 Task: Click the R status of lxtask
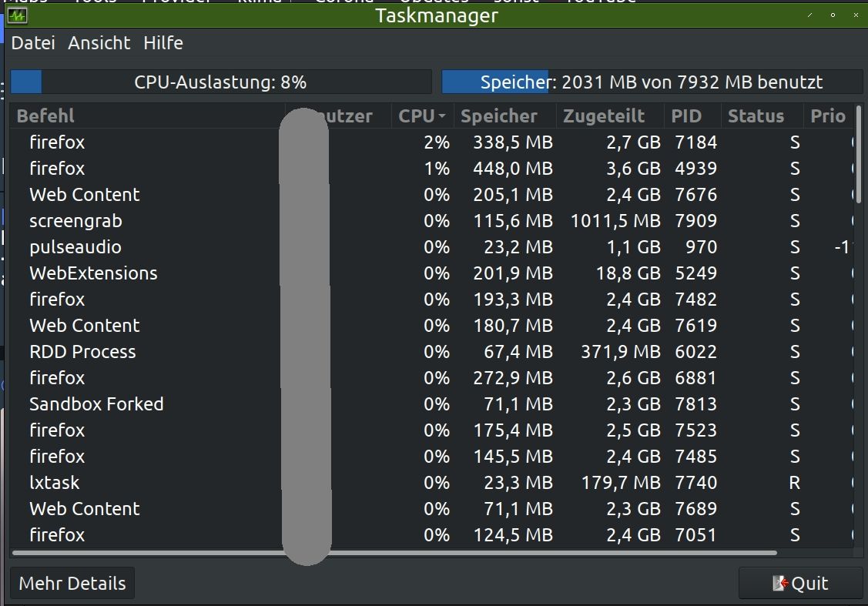click(794, 483)
